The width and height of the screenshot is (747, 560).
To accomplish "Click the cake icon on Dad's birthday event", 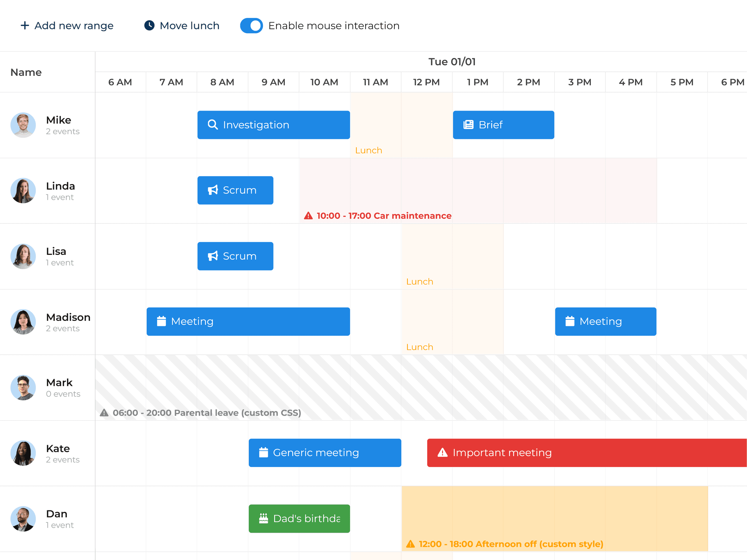I will [264, 518].
